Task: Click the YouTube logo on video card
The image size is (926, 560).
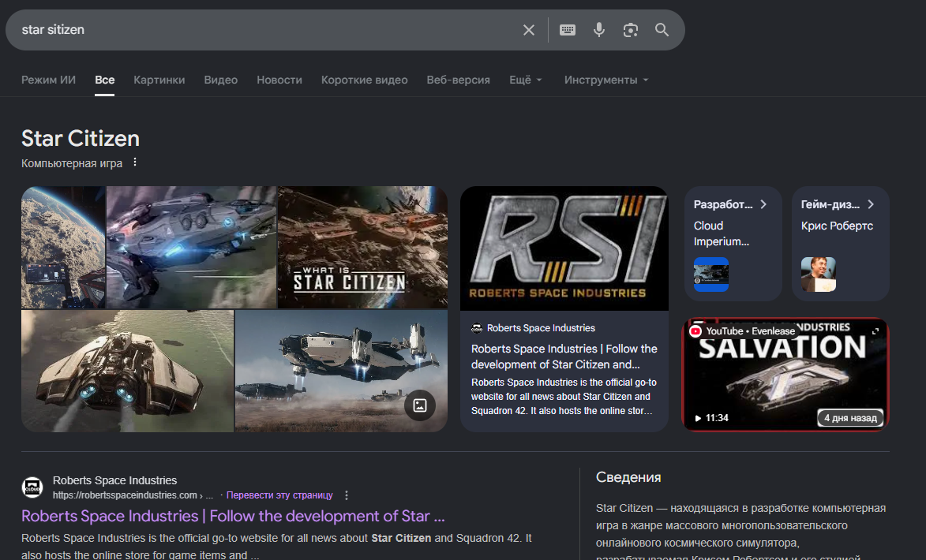Action: click(x=695, y=331)
